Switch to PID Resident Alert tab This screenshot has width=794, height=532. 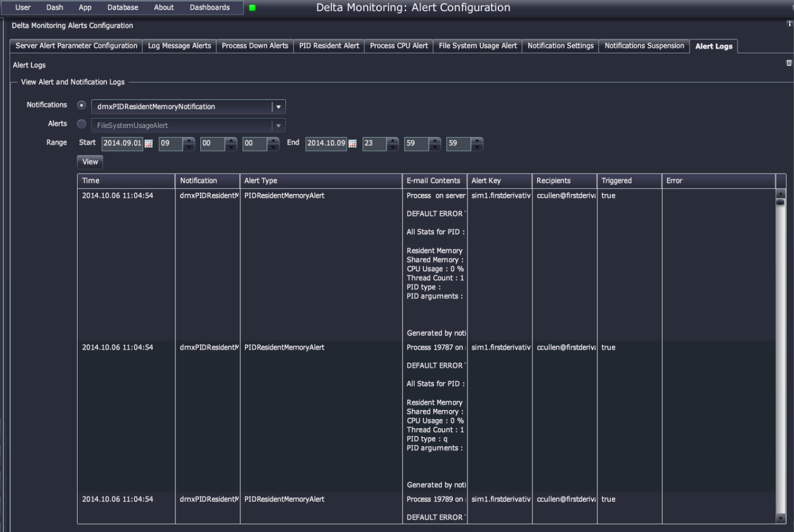click(330, 46)
